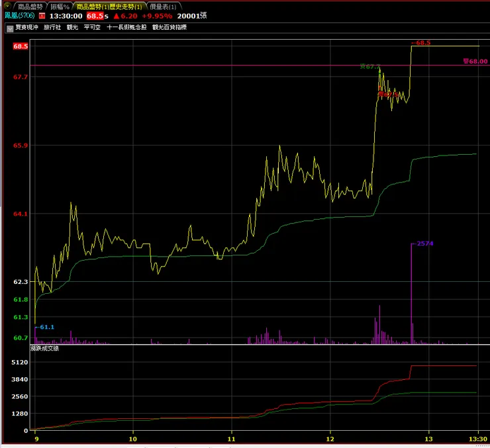
Task: Open the round dropdown menu icon beside the tabs
Action: coord(7,5)
